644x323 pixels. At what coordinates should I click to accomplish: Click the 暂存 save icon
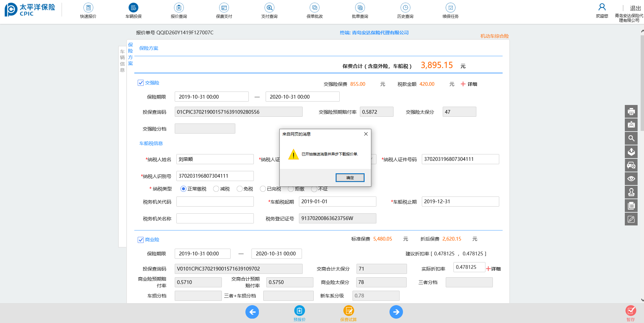[631, 311]
